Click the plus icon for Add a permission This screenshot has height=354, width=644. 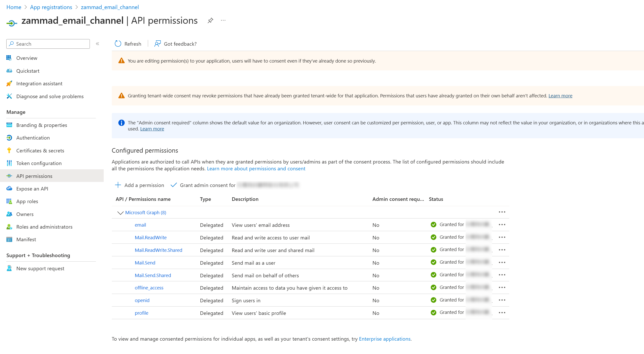(118, 185)
